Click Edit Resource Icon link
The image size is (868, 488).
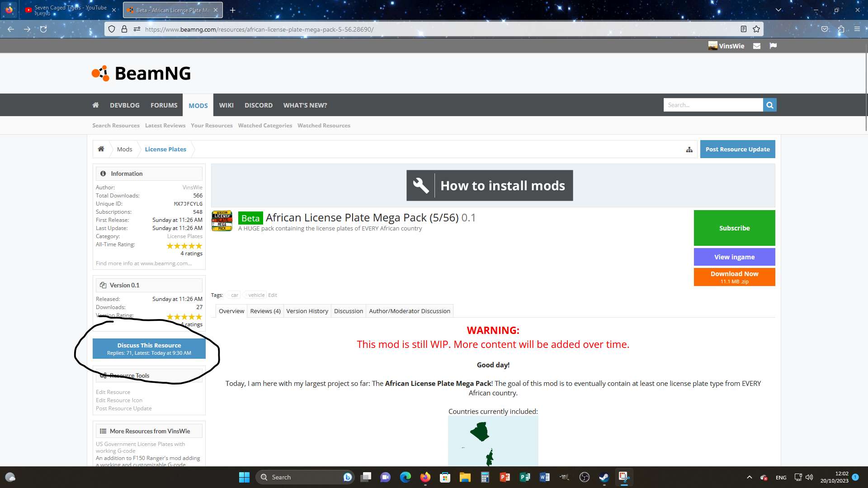click(x=119, y=400)
